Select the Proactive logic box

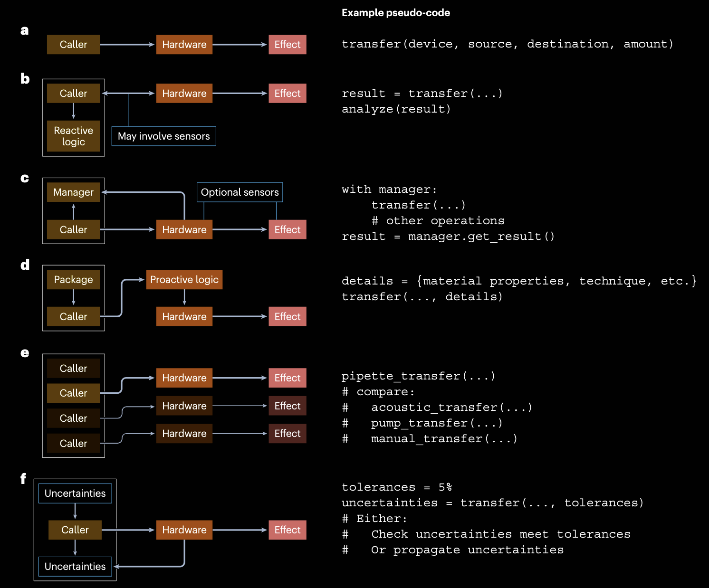(184, 280)
